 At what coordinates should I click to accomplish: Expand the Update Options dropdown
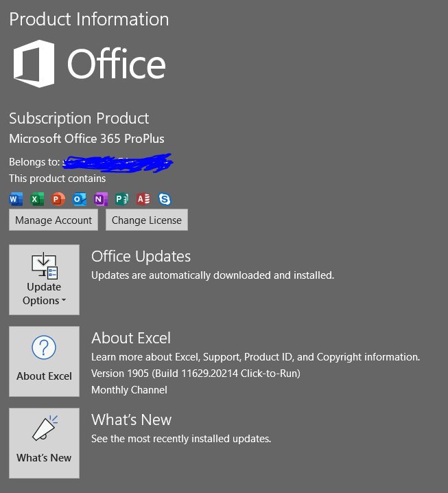click(45, 280)
